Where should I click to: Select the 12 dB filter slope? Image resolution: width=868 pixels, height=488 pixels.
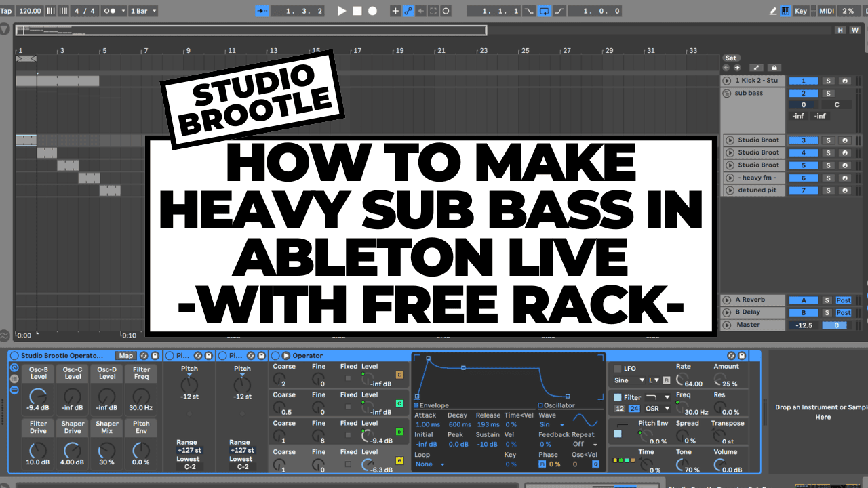point(620,409)
